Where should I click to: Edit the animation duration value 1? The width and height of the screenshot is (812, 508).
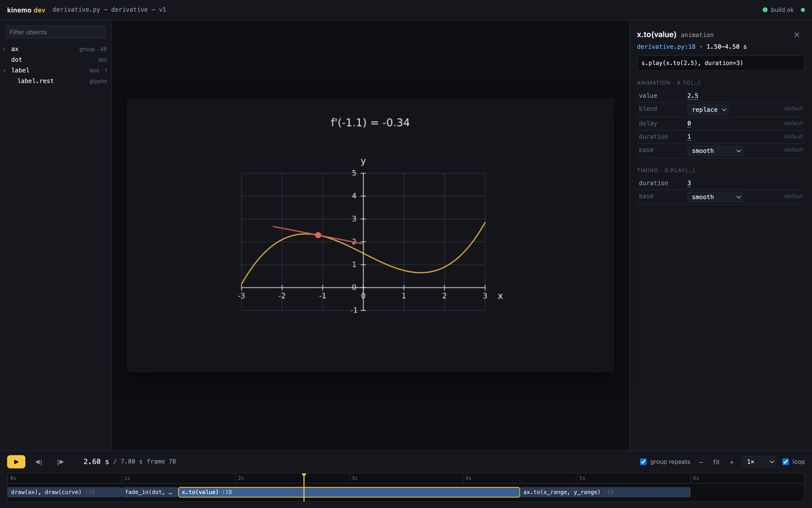click(x=689, y=137)
